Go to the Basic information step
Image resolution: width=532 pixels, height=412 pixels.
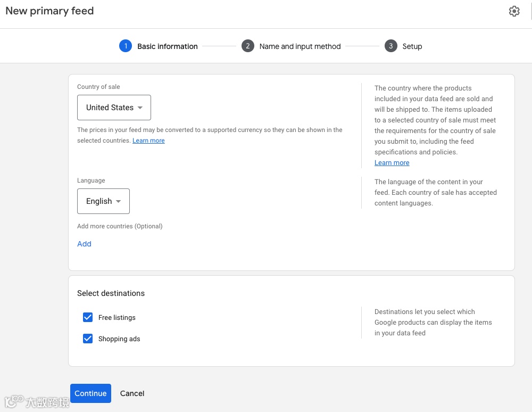(167, 46)
